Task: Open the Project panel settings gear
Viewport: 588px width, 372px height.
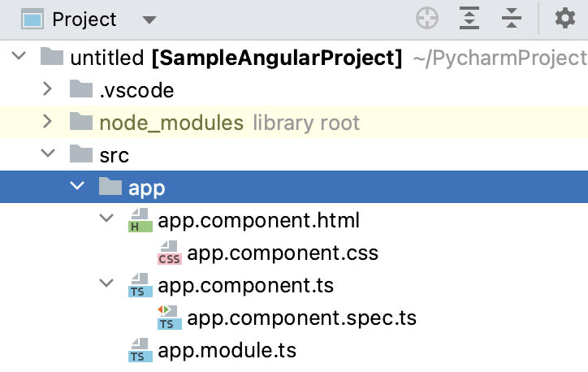Action: point(564,19)
